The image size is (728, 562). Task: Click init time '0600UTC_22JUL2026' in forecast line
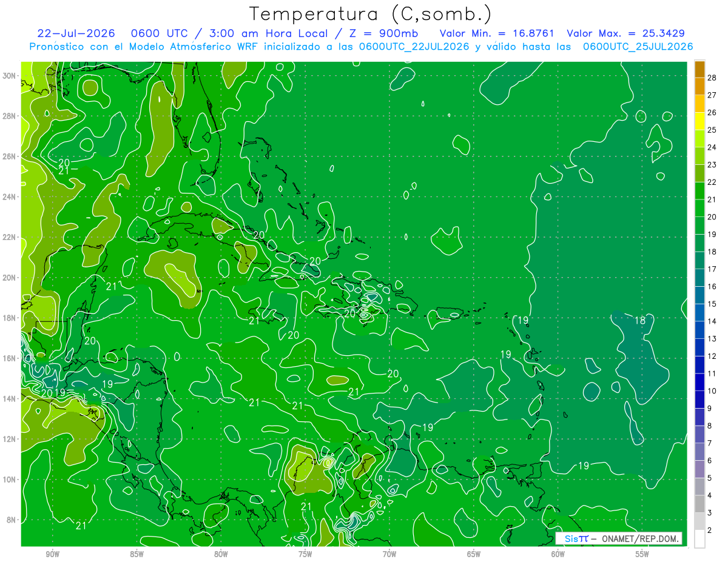[414, 47]
